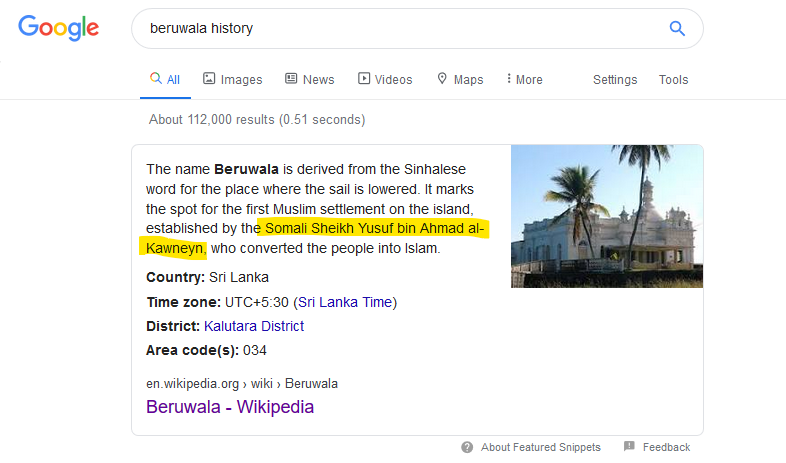
Task: Expand the More options menu
Action: point(525,79)
